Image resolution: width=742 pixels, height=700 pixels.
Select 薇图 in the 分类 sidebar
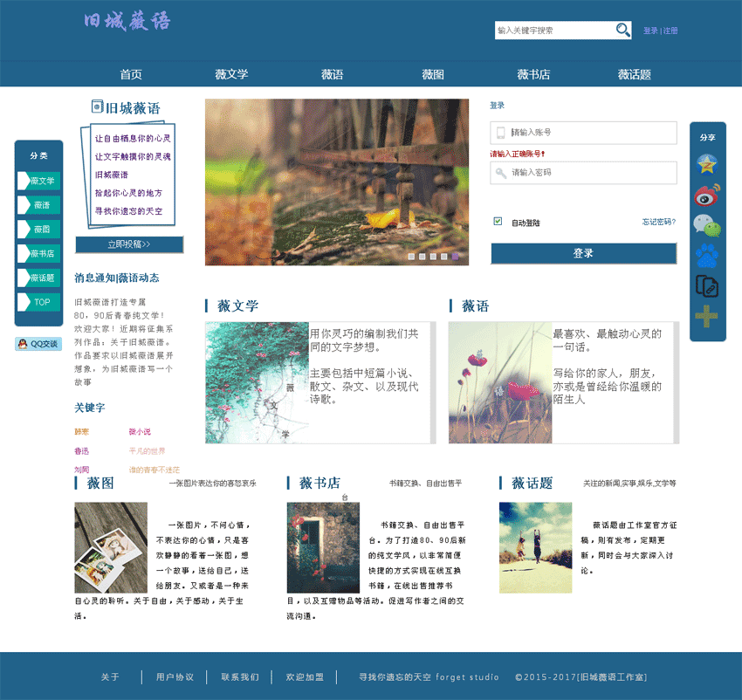coord(38,229)
